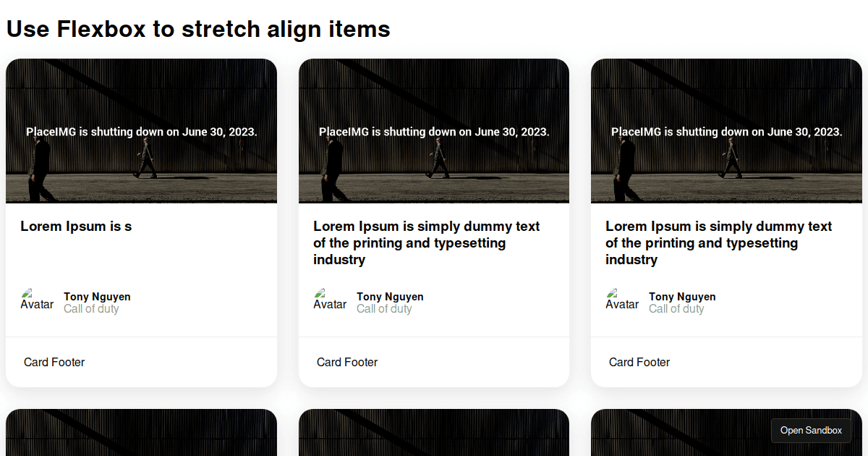Viewport: 868px width, 456px height.
Task: Select Tony Nguyen name in first card
Action: [97, 297]
